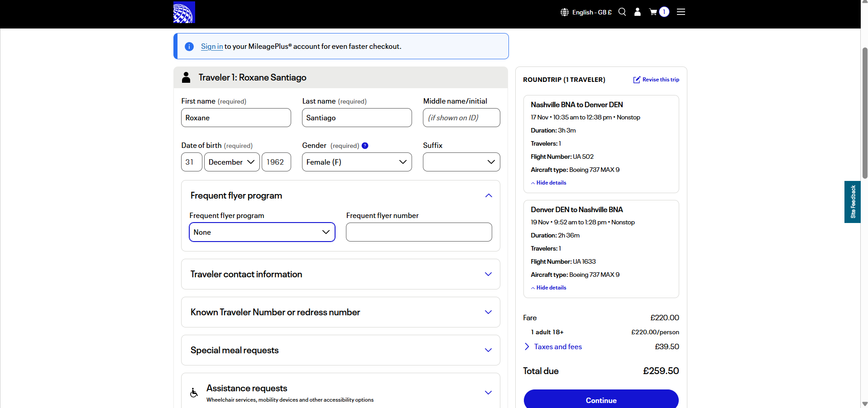Click the Sign in link
This screenshot has width=868, height=408.
pyautogui.click(x=212, y=47)
